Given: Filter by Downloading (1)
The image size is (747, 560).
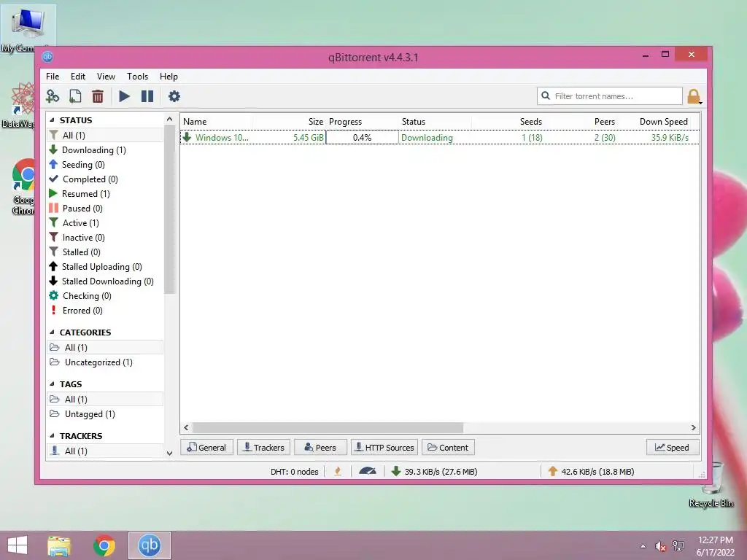Looking at the screenshot, I should (105, 150).
